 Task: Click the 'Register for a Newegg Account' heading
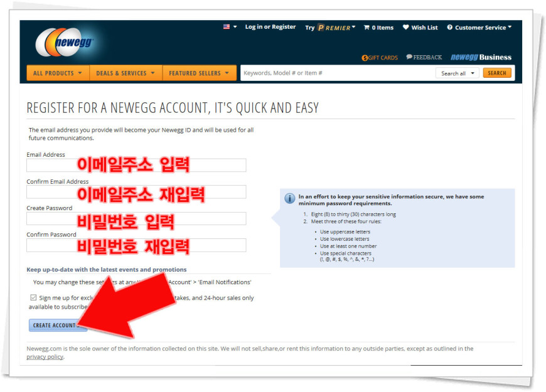point(173,108)
